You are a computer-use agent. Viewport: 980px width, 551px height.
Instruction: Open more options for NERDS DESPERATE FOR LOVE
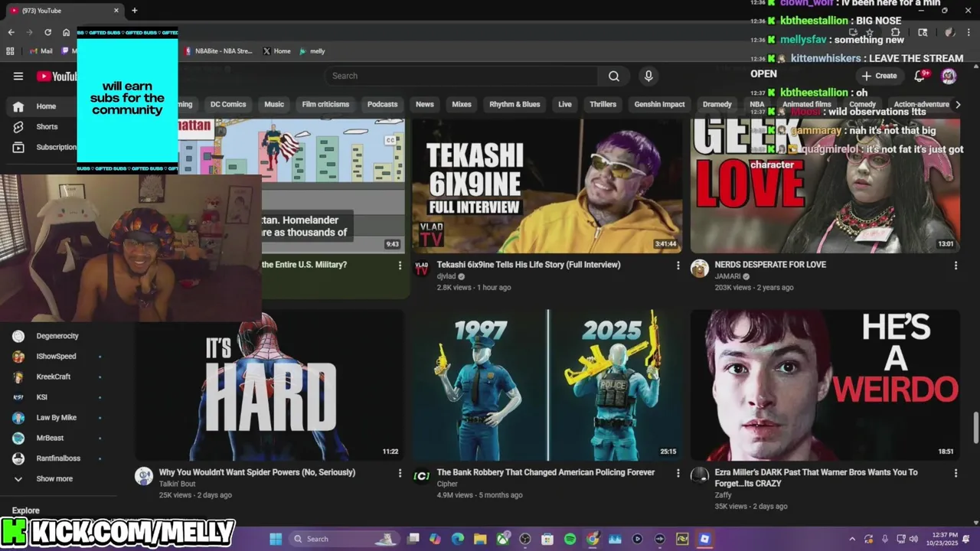tap(955, 266)
